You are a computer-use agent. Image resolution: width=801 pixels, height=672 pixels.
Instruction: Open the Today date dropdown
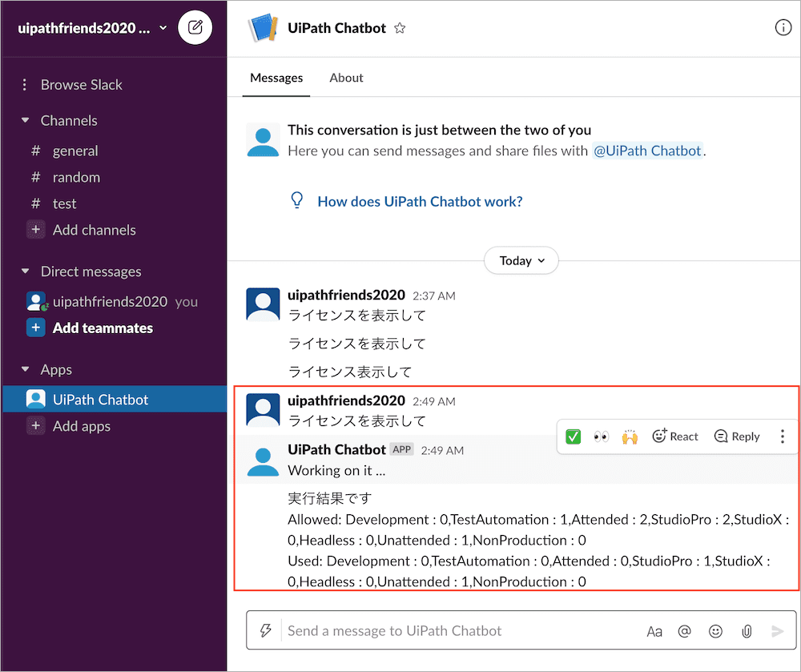521,260
